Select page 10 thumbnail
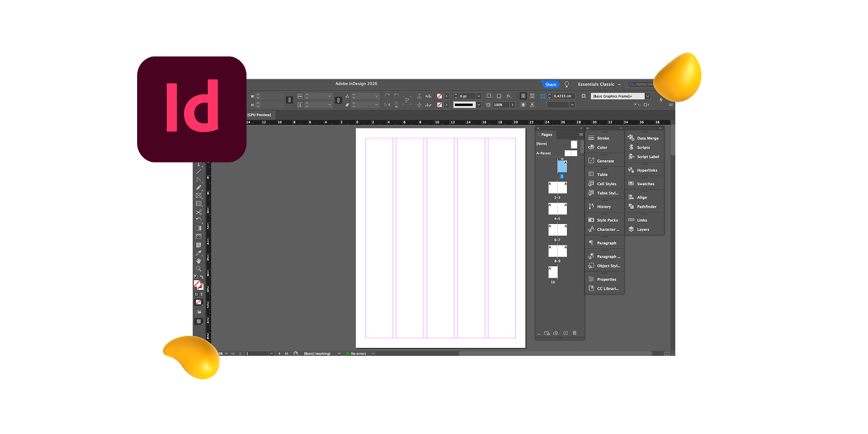Viewport: 868px width, 434px height. (553, 272)
